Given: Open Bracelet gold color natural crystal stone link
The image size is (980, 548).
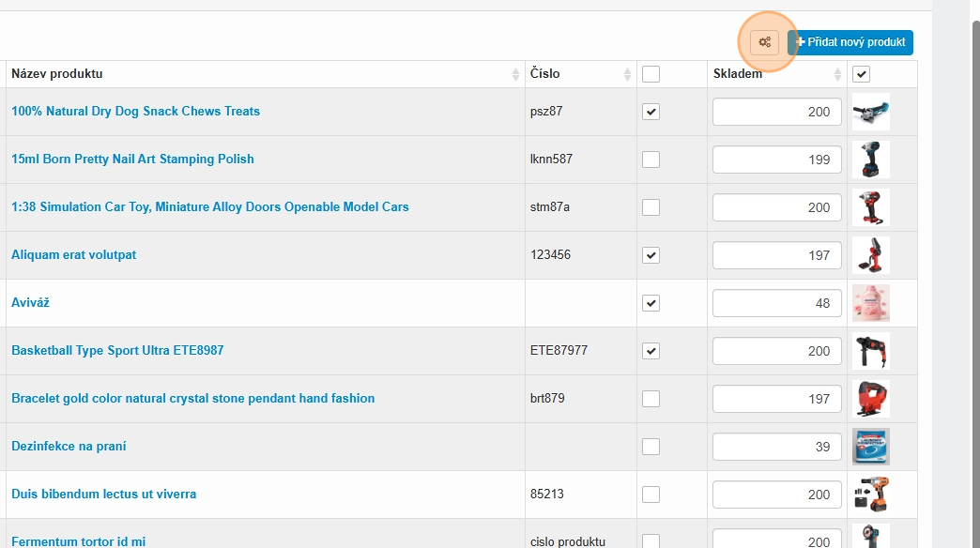Looking at the screenshot, I should [192, 399].
